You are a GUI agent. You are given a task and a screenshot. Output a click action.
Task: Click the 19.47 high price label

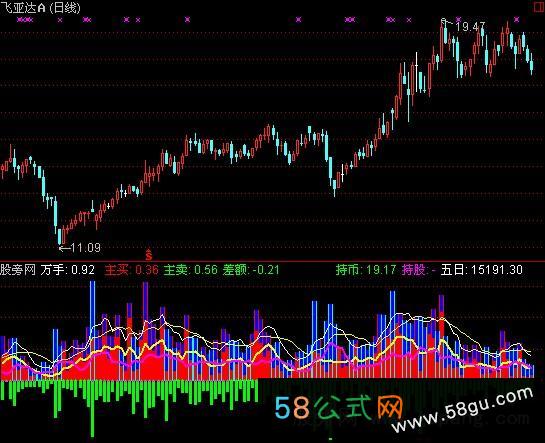click(470, 27)
